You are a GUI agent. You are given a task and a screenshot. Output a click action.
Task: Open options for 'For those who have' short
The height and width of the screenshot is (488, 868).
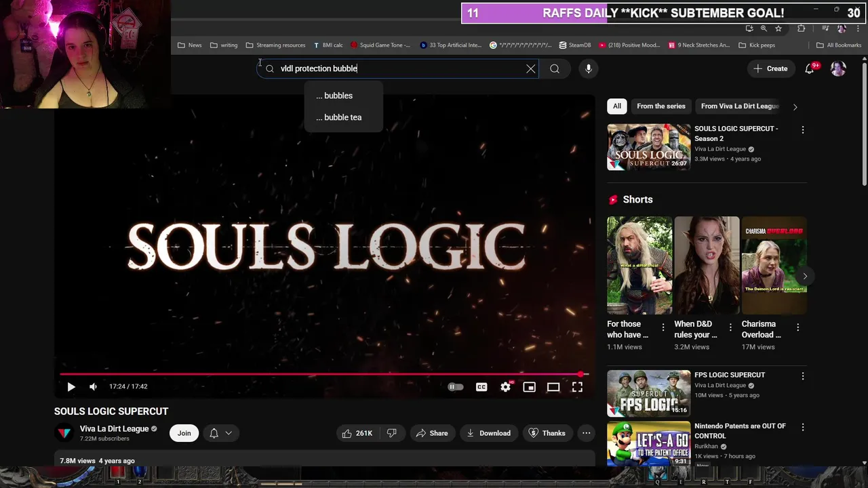663,327
